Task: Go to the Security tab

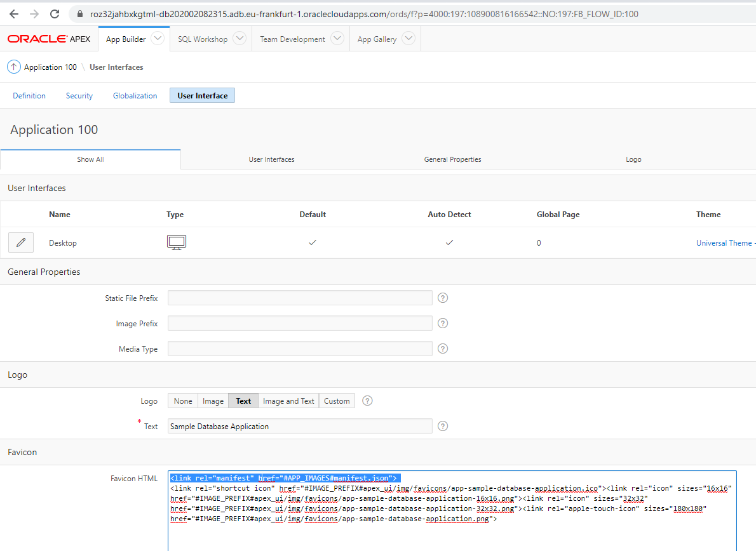Action: coord(79,95)
